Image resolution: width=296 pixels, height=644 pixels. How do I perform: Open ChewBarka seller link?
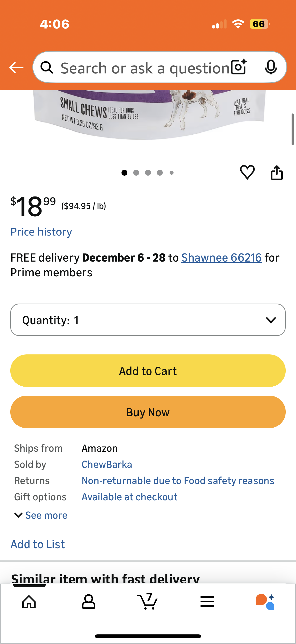click(x=107, y=464)
